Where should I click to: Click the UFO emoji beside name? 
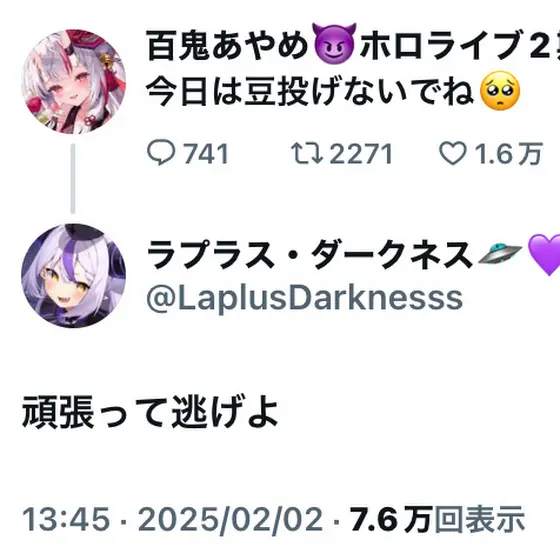point(499,254)
